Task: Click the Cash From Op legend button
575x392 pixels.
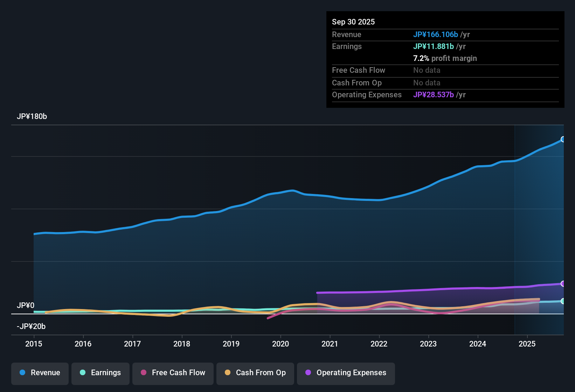Action: [x=255, y=373]
